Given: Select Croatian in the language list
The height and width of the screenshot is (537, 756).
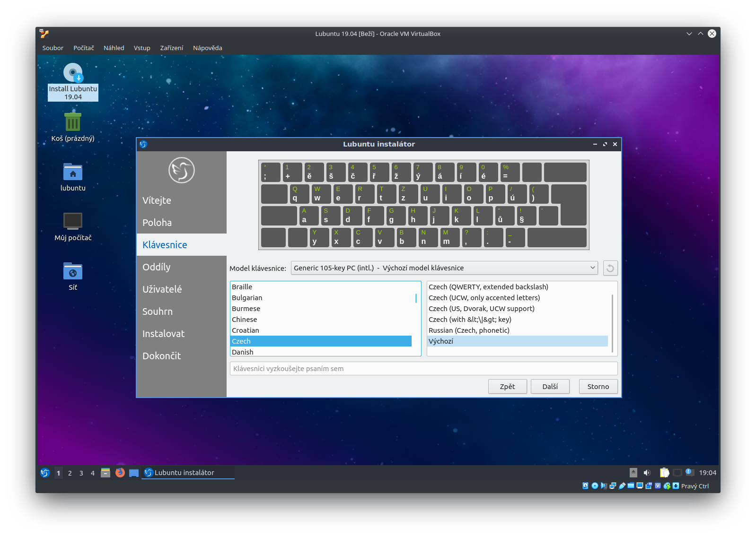Looking at the screenshot, I should 321,330.
